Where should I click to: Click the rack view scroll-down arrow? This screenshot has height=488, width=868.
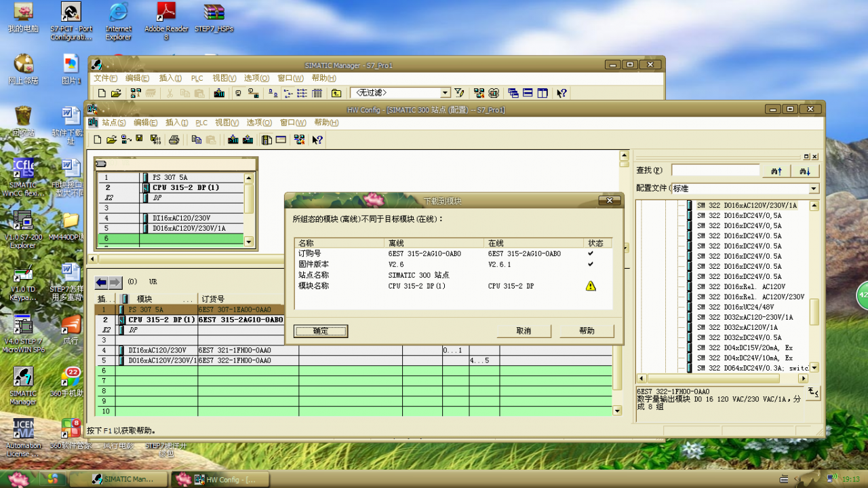coord(248,242)
